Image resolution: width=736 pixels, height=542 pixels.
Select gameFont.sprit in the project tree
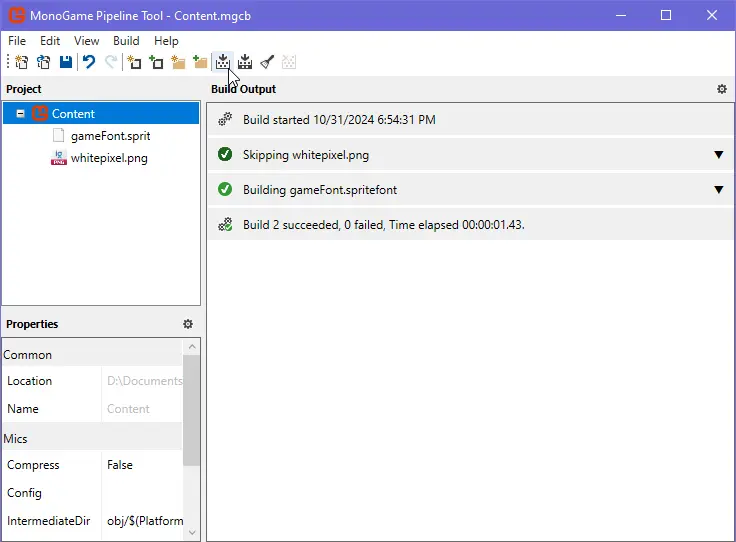pos(110,136)
